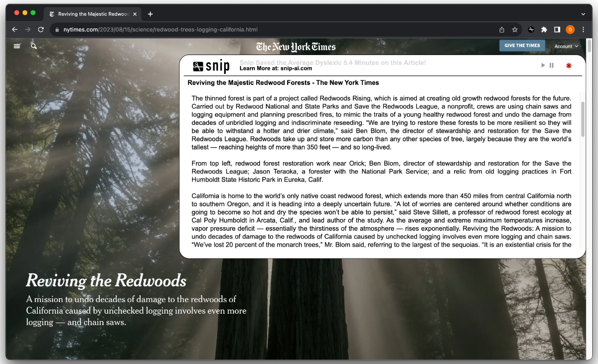Image resolution: width=598 pixels, height=364 pixels.
Task: Open the Chrome three-dot menu
Action: coord(583,30)
